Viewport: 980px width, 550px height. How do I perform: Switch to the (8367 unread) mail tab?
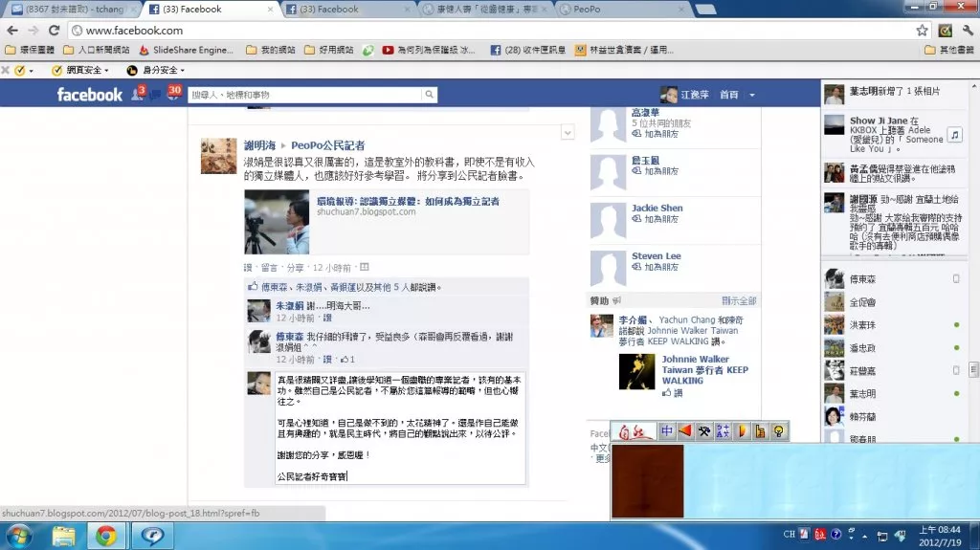[x=70, y=10]
